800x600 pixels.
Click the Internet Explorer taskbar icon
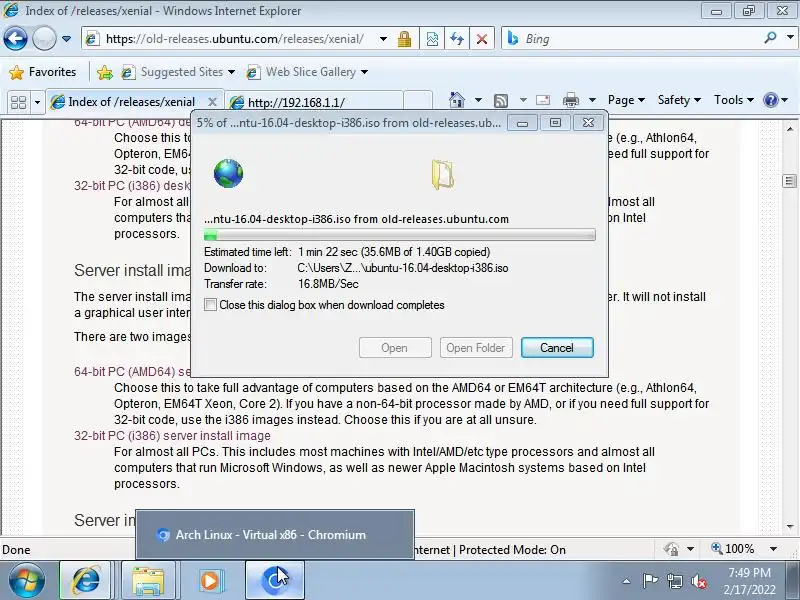[86, 581]
